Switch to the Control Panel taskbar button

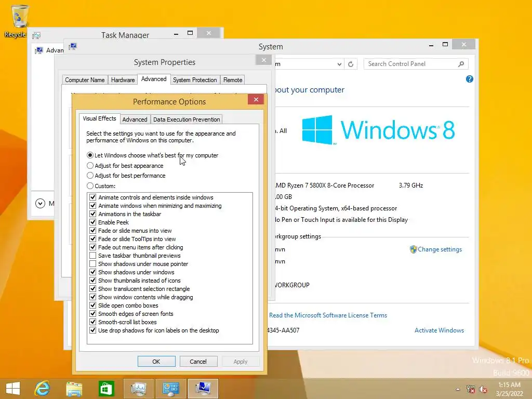[x=170, y=389]
